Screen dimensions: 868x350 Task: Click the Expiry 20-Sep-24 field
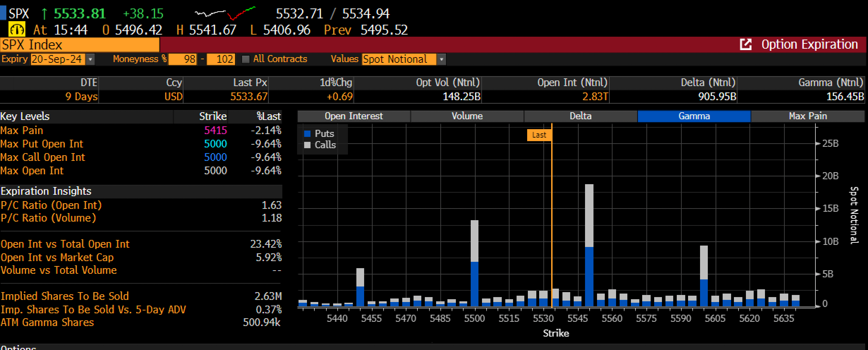coord(58,59)
